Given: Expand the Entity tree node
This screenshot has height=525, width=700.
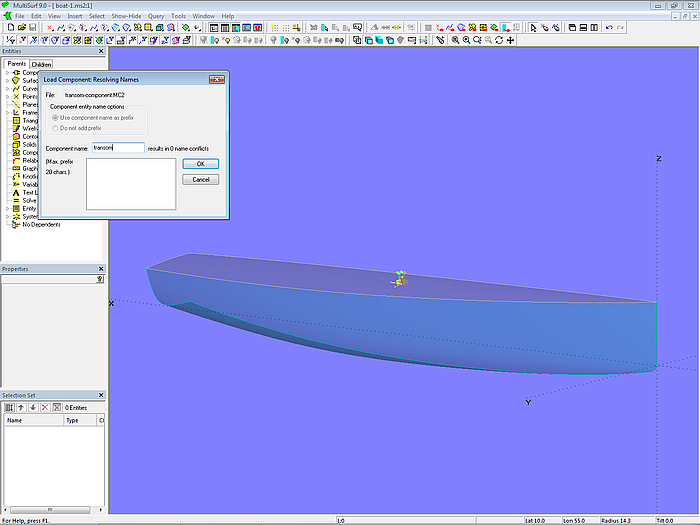Looking at the screenshot, I should click(x=8, y=208).
